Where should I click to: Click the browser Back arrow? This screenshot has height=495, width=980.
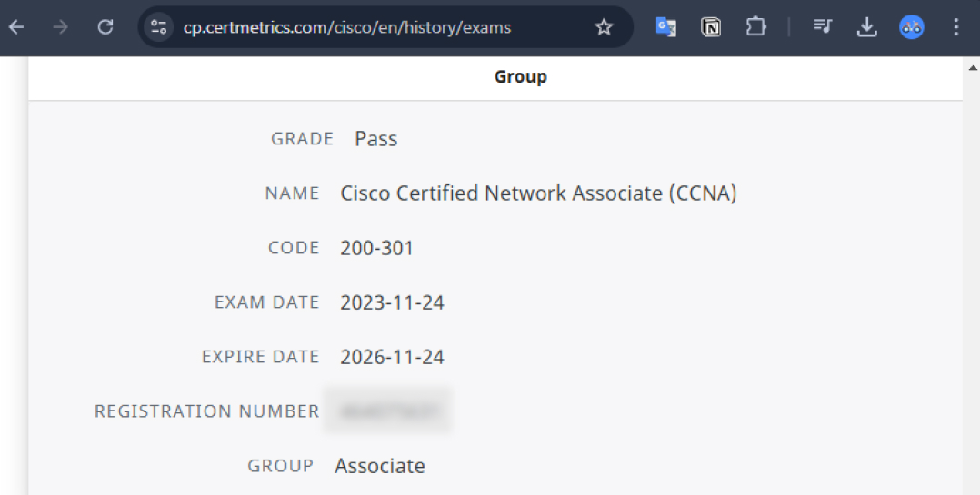[16, 27]
